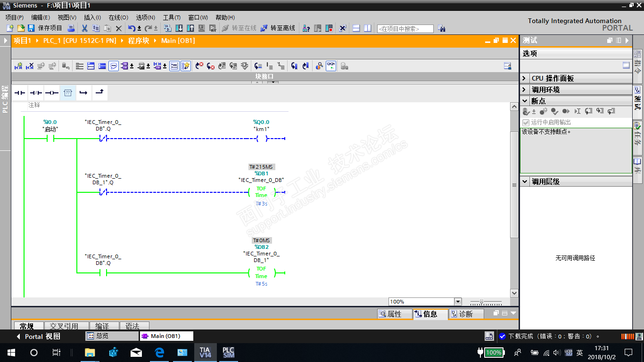Print using the printer icon
The width and height of the screenshot is (644, 362).
[71, 28]
